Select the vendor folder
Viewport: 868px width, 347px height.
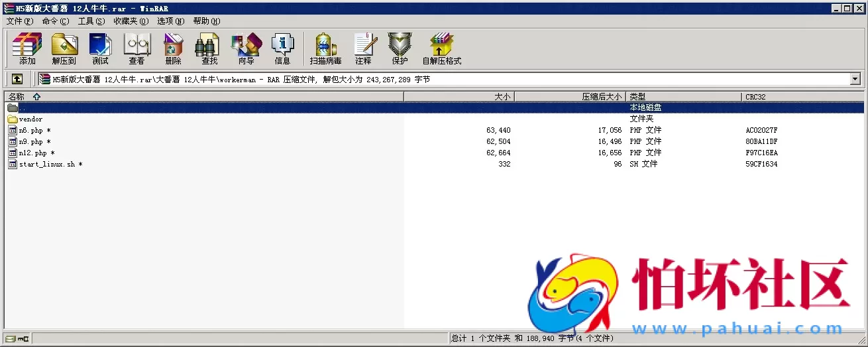(30, 119)
